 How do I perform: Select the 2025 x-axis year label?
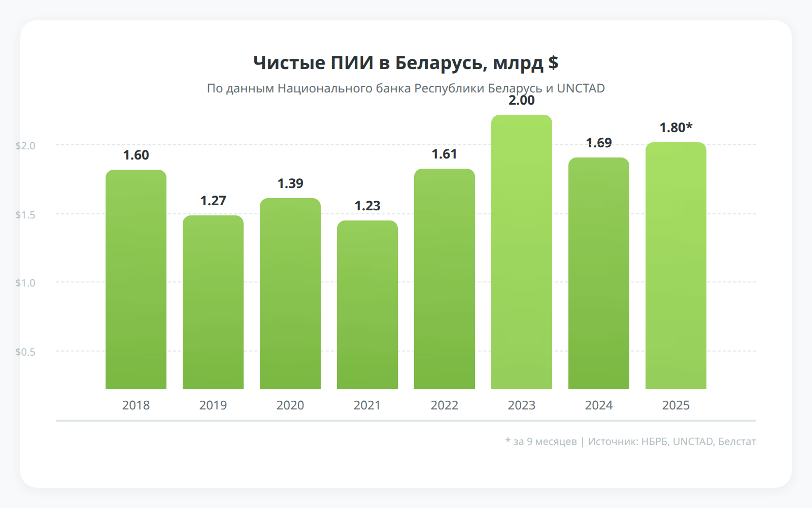coord(676,405)
